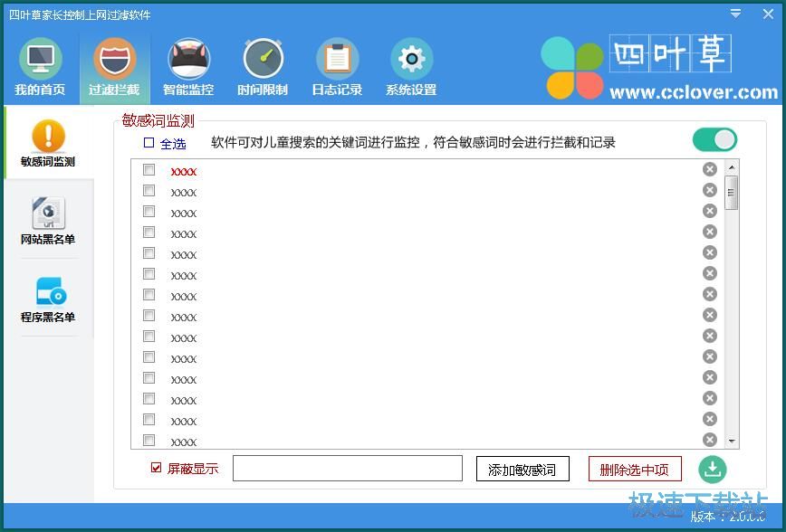Focus the sensitive word input field
The image size is (786, 532).
(348, 469)
